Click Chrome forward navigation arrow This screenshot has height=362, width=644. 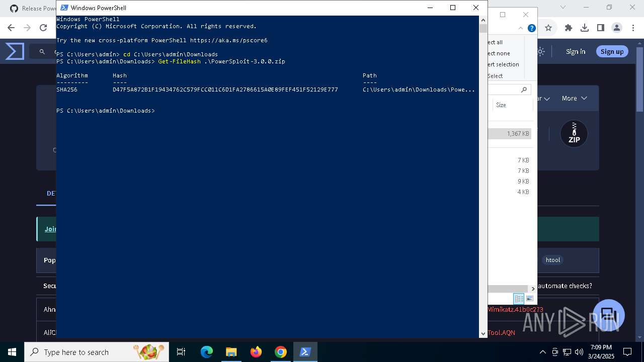pyautogui.click(x=27, y=28)
